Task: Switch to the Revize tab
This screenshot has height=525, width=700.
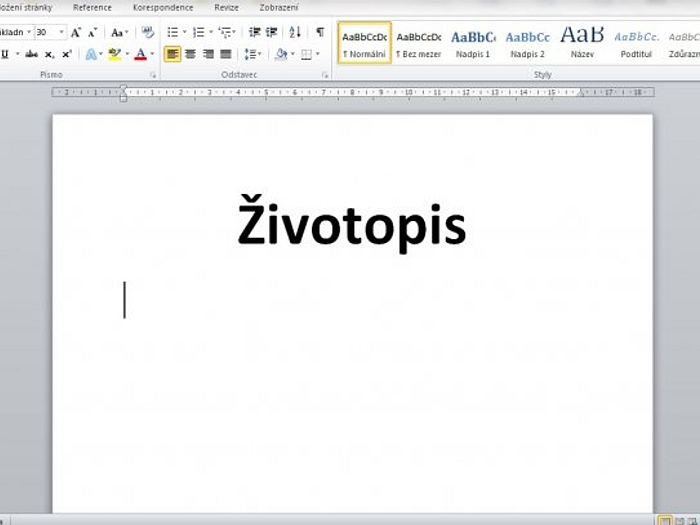Action: coord(226,7)
